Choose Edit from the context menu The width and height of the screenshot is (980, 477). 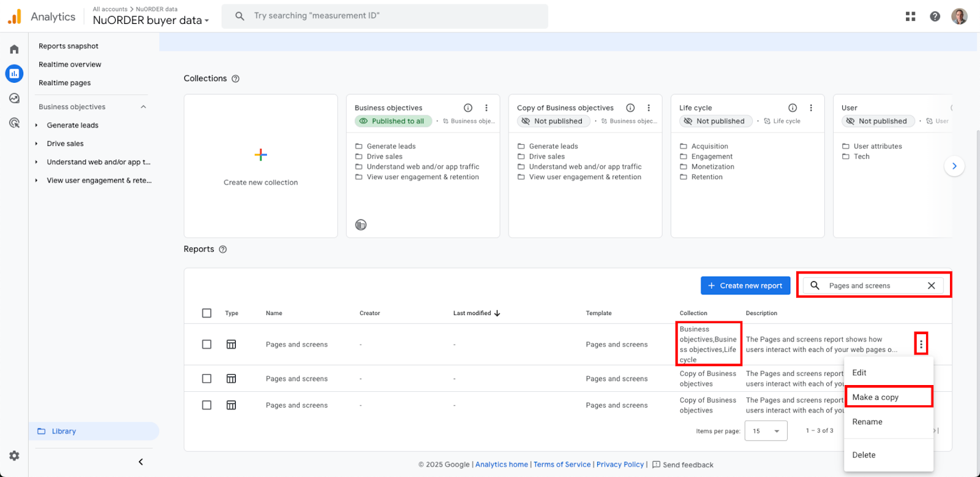pos(888,373)
